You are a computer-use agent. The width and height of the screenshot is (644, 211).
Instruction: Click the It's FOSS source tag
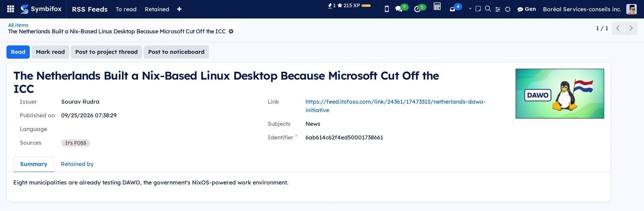76,143
